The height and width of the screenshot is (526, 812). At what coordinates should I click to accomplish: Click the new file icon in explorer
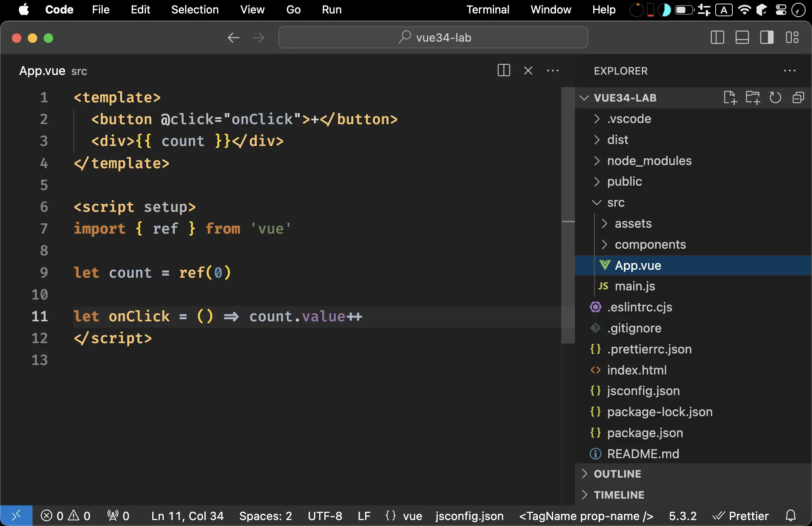click(729, 97)
